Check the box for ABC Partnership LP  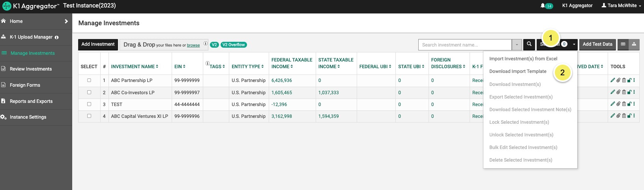pos(89,80)
